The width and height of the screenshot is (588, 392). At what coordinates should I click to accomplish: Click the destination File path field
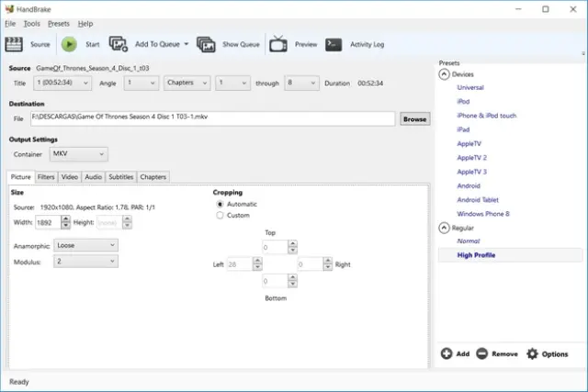pyautogui.click(x=211, y=118)
